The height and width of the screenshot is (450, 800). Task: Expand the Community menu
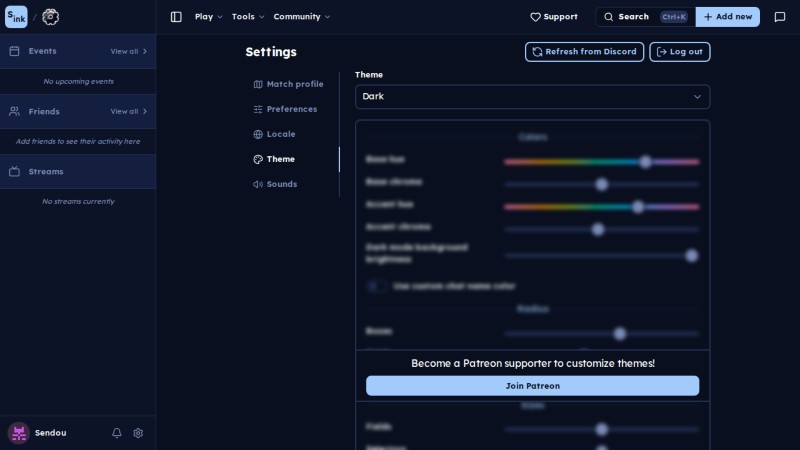pyautogui.click(x=302, y=17)
